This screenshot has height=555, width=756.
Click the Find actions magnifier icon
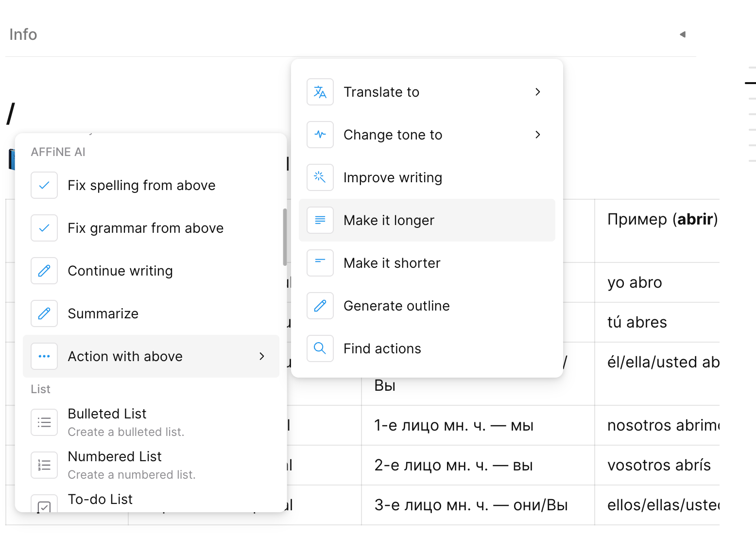(x=320, y=348)
